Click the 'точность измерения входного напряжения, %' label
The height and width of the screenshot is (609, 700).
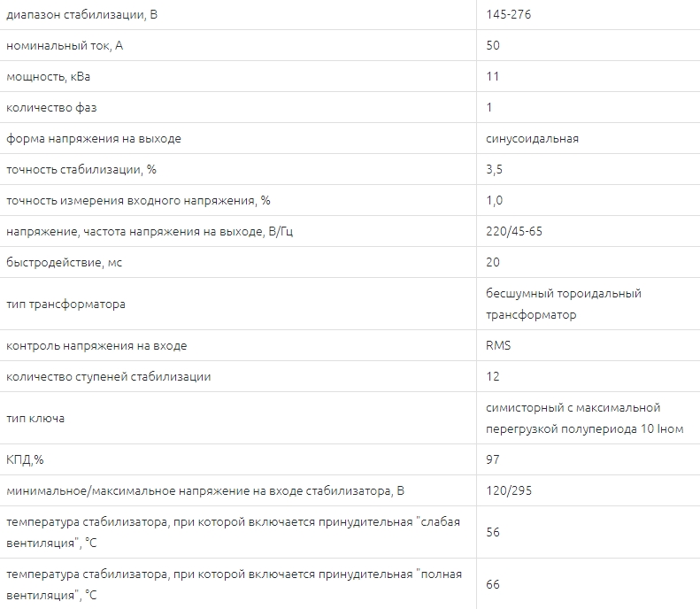click(x=138, y=200)
